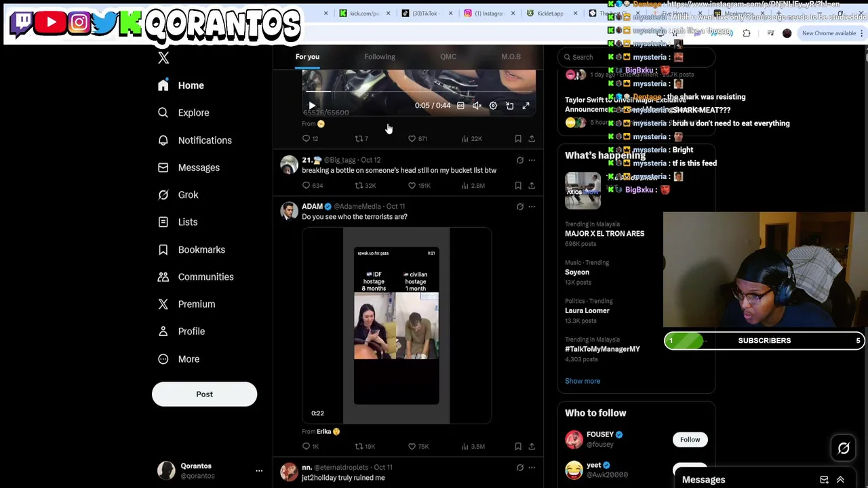Reply to the top post with 12 replies
The width and height of the screenshot is (868, 488).
[310, 138]
